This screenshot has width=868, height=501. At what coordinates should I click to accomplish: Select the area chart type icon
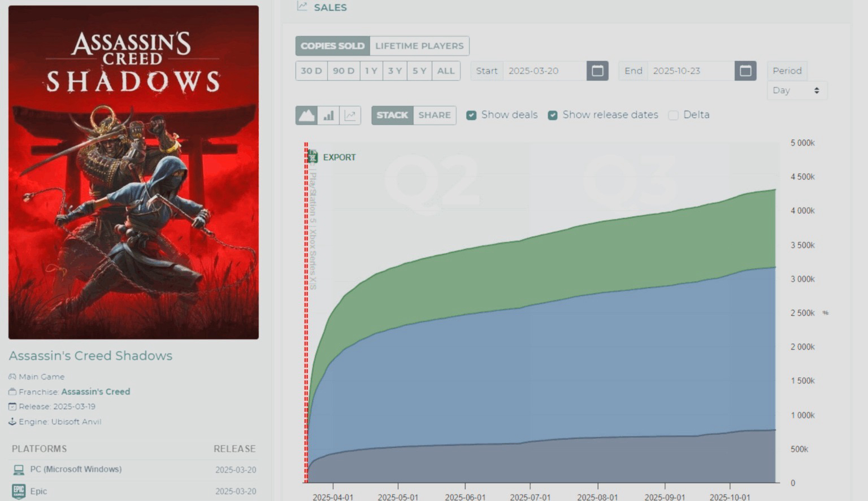tap(306, 115)
